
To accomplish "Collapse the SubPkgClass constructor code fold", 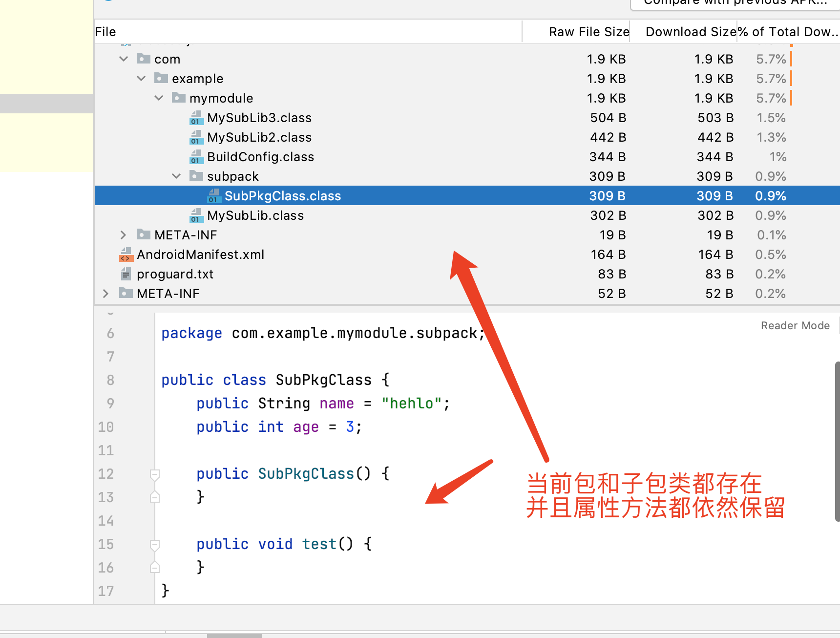I will click(x=155, y=473).
